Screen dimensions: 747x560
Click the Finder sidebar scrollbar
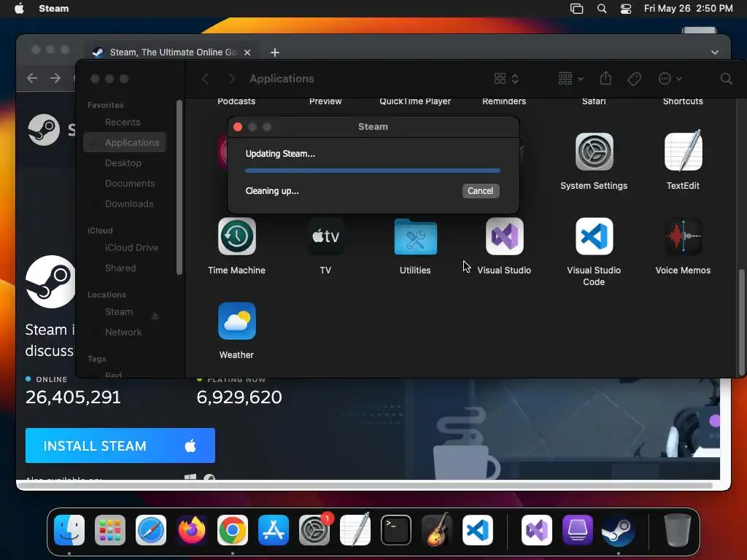[x=179, y=187]
